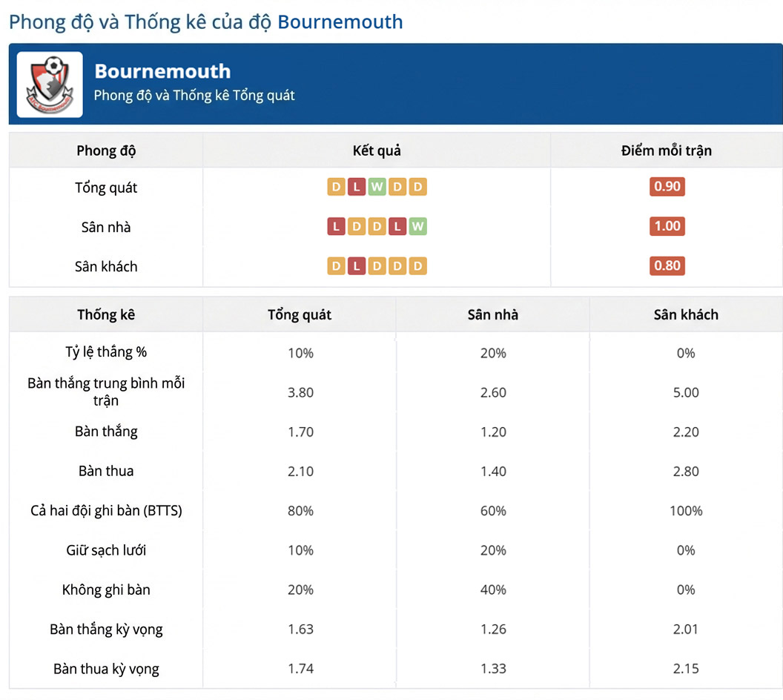Image resolution: width=783 pixels, height=700 pixels.
Task: Click the green W badge in Tổng quát row
Action: [x=377, y=187]
